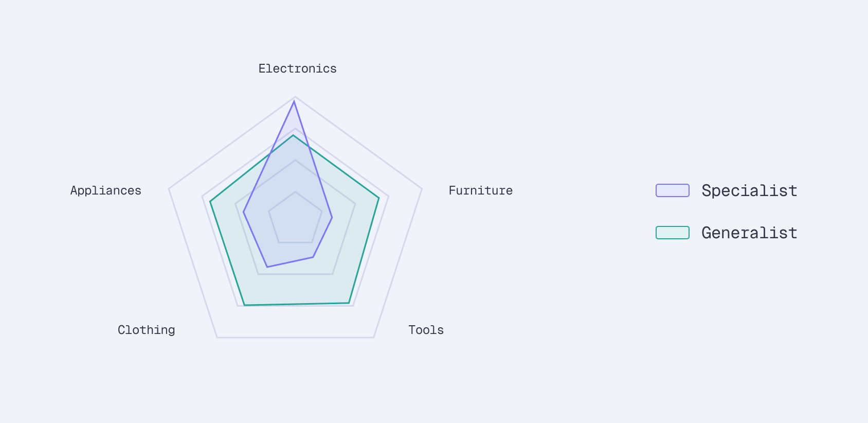
Task: Select the Specialist data point on Tools axis
Action: point(313,257)
